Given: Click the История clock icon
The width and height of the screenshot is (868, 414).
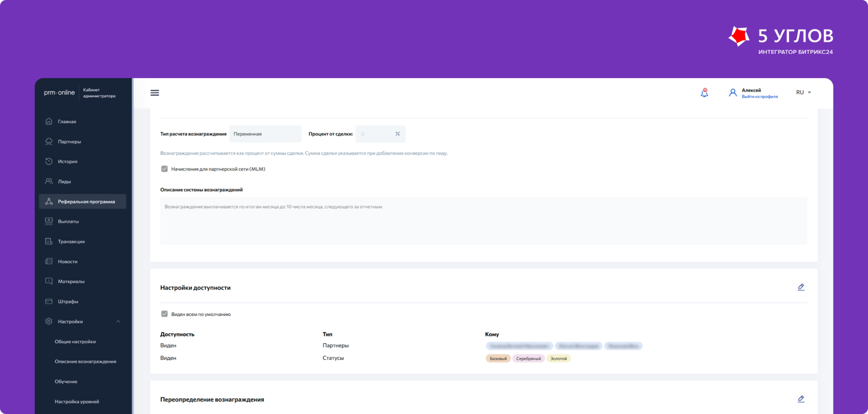Looking at the screenshot, I should [x=49, y=161].
